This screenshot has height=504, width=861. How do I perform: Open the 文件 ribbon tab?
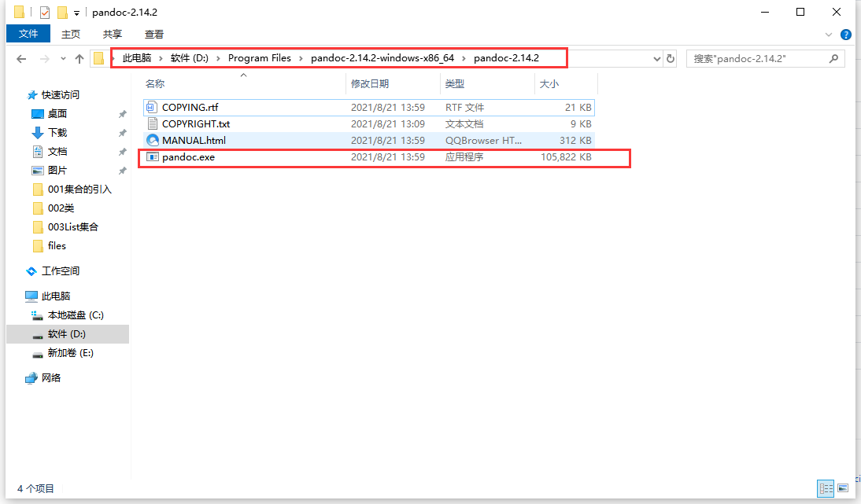coord(28,34)
